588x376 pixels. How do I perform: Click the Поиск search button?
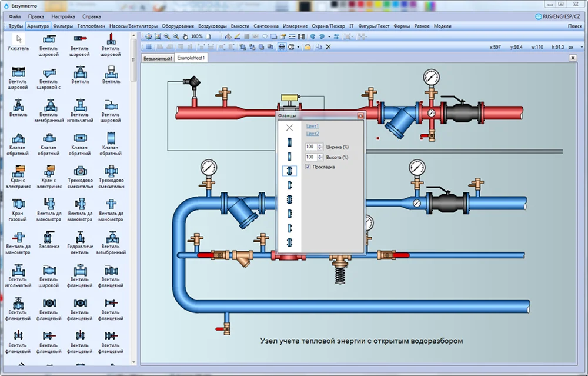pos(574,26)
